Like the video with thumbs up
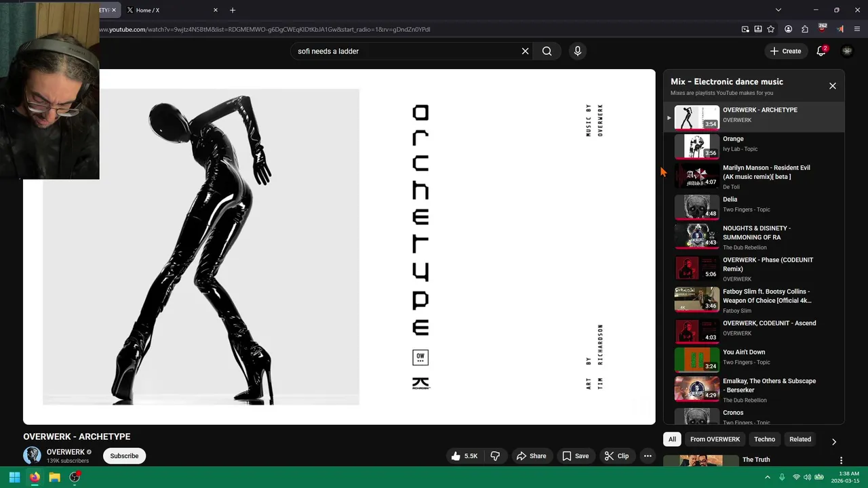Screen dimensions: 868x488 click(x=466, y=456)
